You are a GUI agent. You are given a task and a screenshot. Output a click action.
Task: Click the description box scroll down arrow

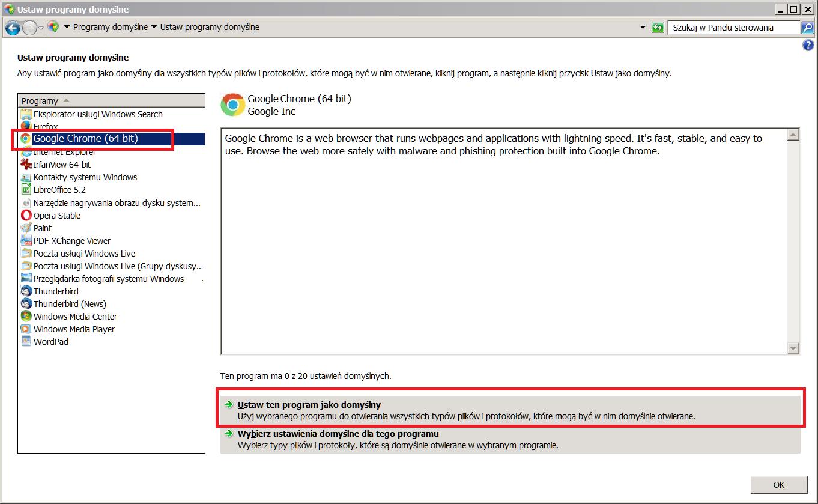click(x=793, y=348)
